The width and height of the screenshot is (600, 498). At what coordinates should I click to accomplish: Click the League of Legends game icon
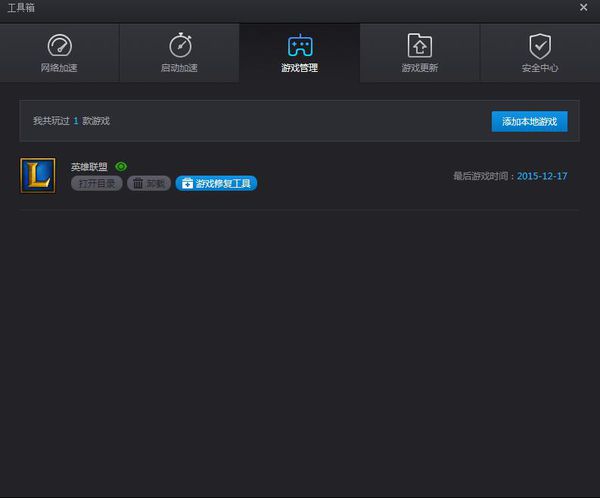(38, 176)
